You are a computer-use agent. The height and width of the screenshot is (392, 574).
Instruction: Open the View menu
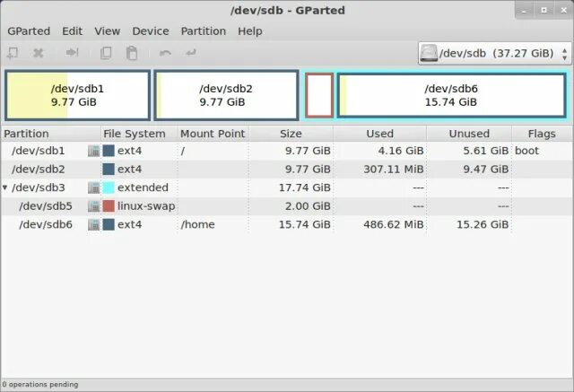tap(108, 31)
